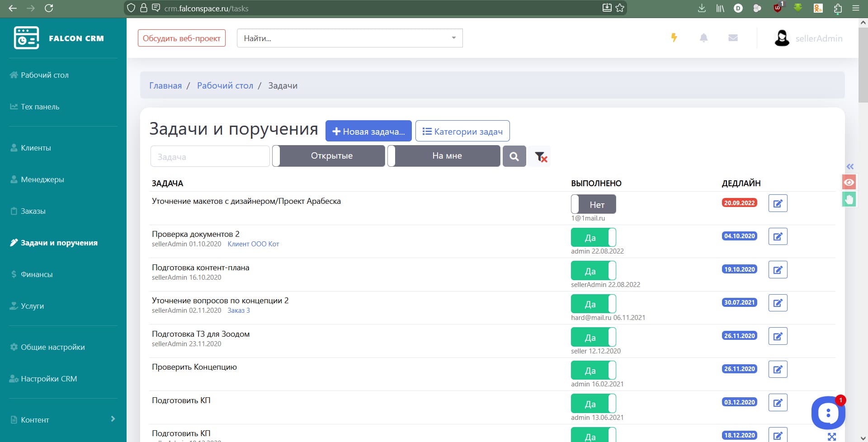
Task: Click the magnifier search button in filters
Action: pos(514,156)
